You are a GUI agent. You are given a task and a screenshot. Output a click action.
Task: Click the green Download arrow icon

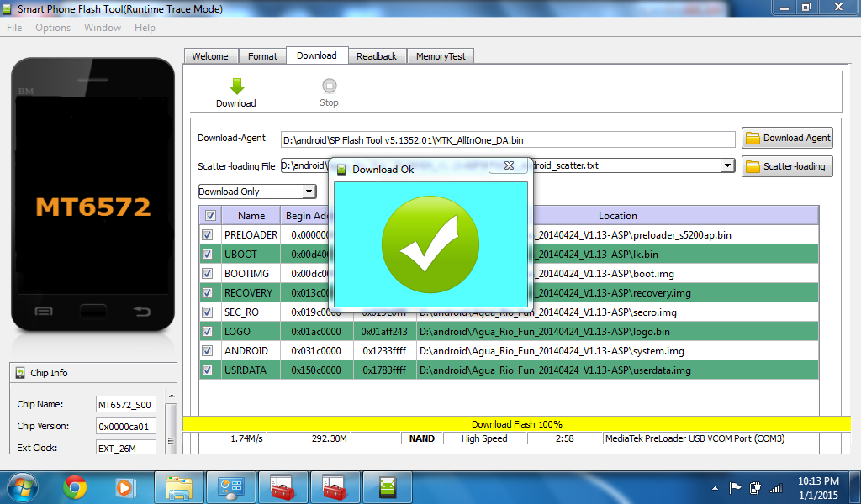click(236, 87)
